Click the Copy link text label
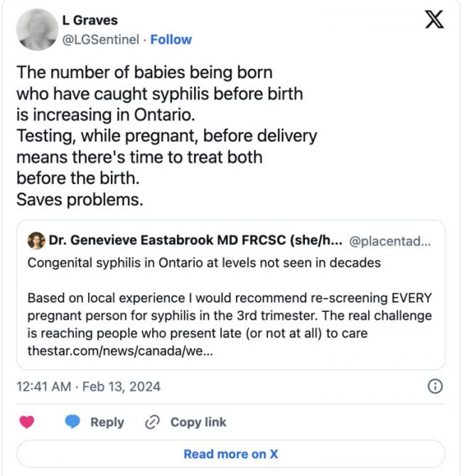 click(x=198, y=422)
